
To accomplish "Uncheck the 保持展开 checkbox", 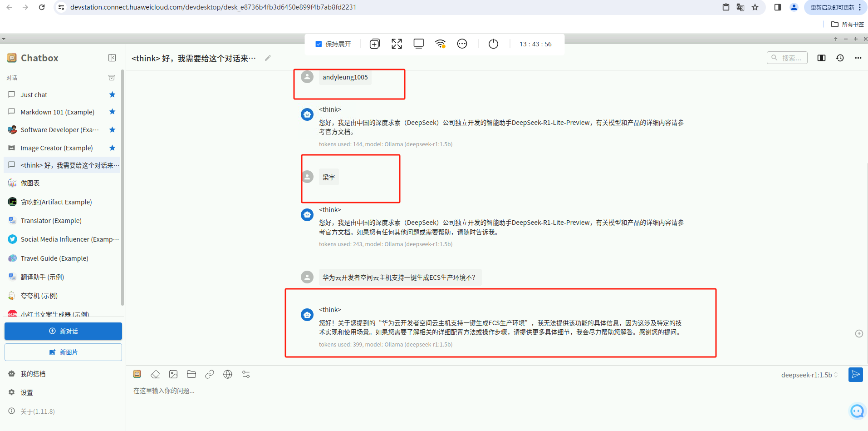I will pyautogui.click(x=319, y=44).
